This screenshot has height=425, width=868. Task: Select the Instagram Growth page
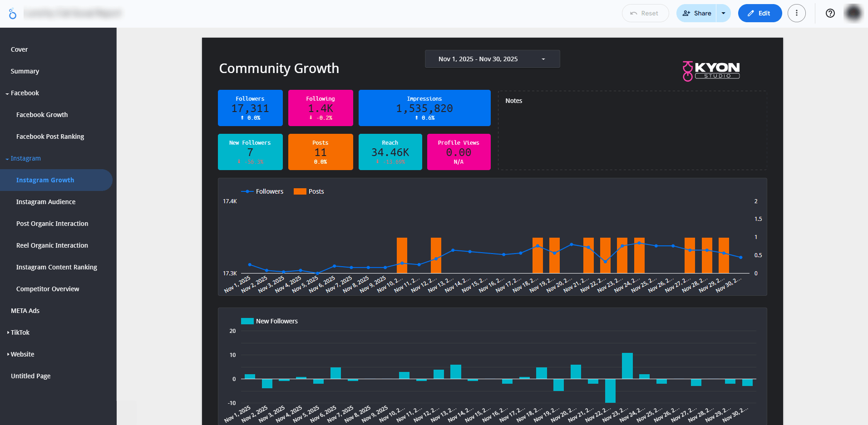click(56, 180)
